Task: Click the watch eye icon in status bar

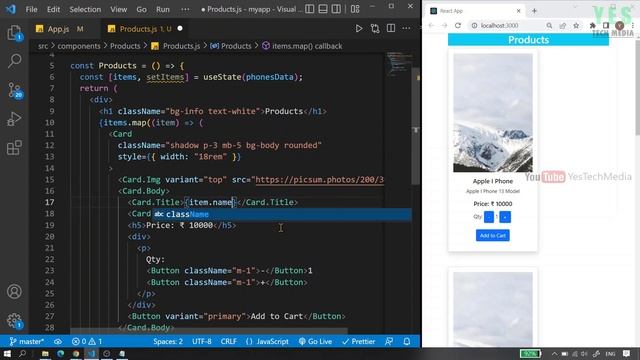Action: [58, 342]
